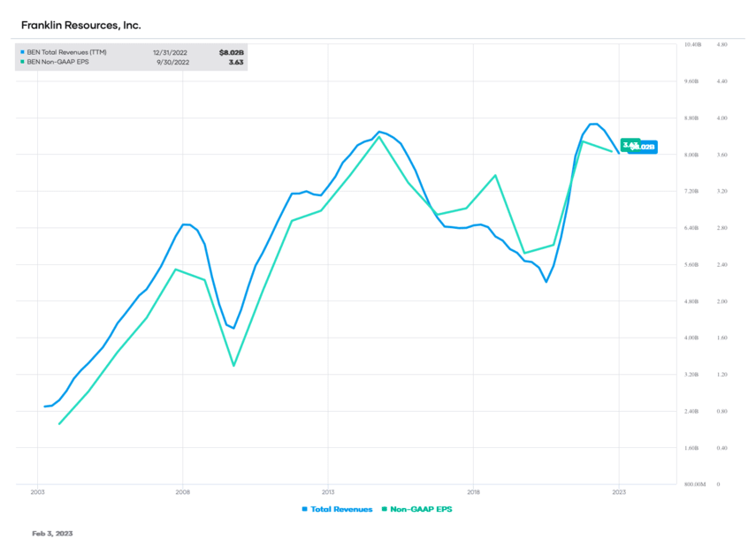
Task: Click the 3.20B y-axis label
Action: click(691, 375)
